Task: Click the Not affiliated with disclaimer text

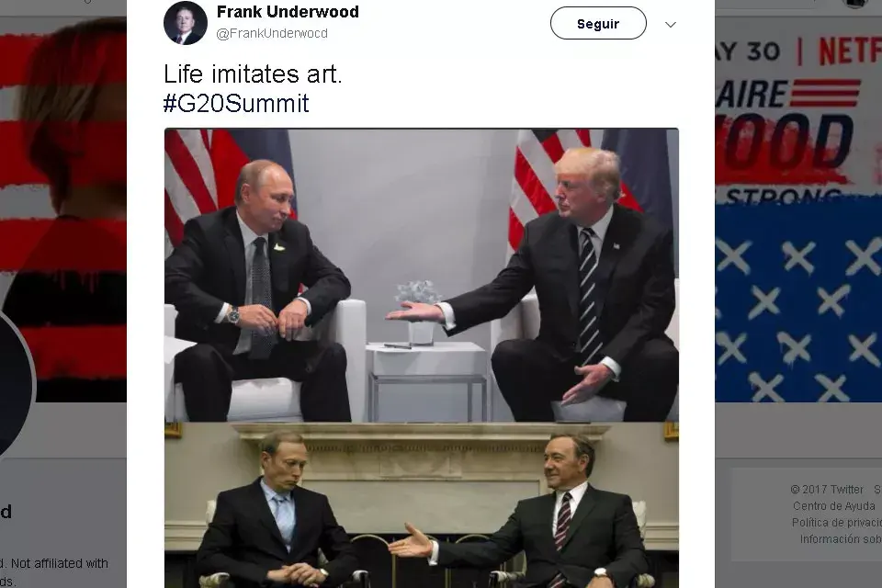Action: point(55,563)
